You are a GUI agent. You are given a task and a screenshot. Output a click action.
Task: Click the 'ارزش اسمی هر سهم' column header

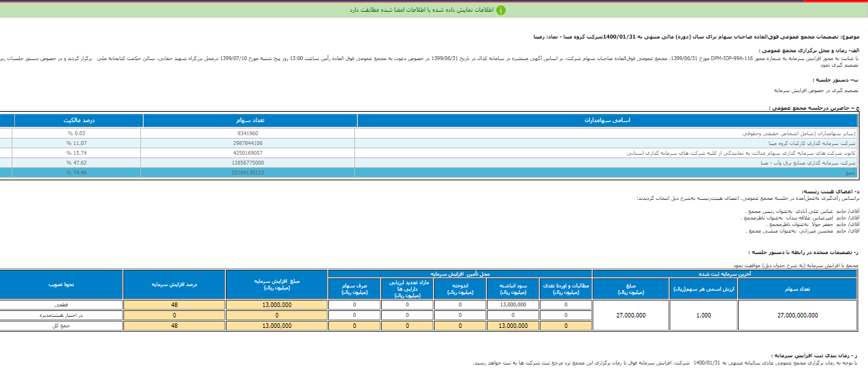(x=703, y=289)
